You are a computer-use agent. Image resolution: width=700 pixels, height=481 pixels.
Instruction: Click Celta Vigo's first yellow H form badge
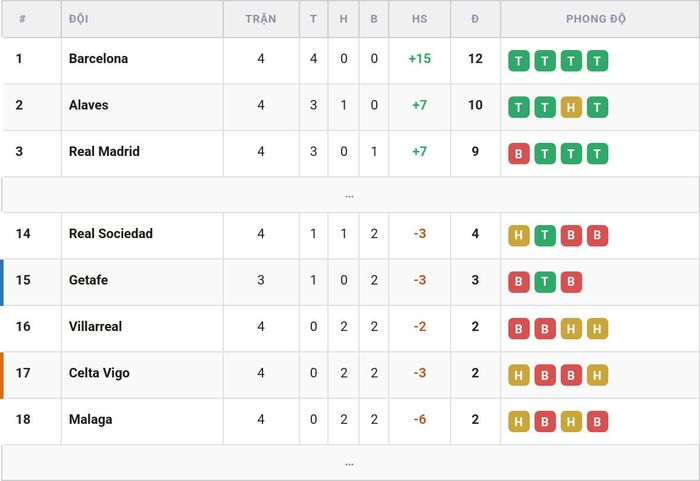pyautogui.click(x=519, y=375)
